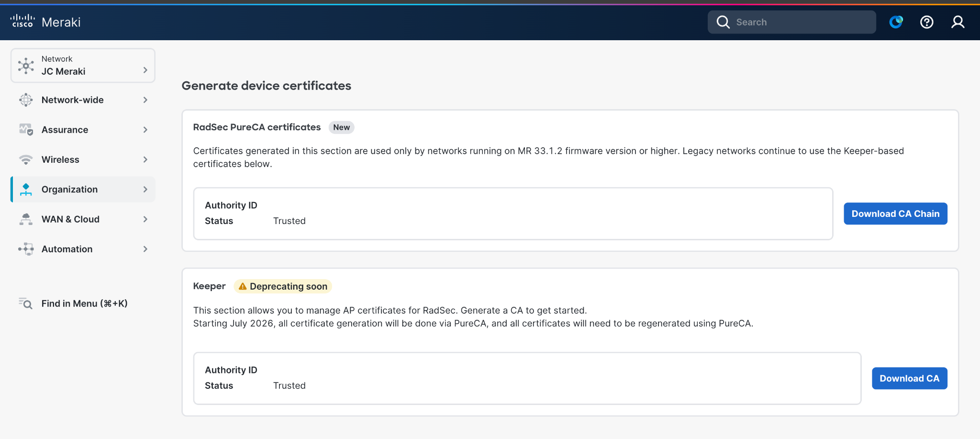This screenshot has width=980, height=439.
Task: Open the help question mark icon
Action: pos(927,22)
